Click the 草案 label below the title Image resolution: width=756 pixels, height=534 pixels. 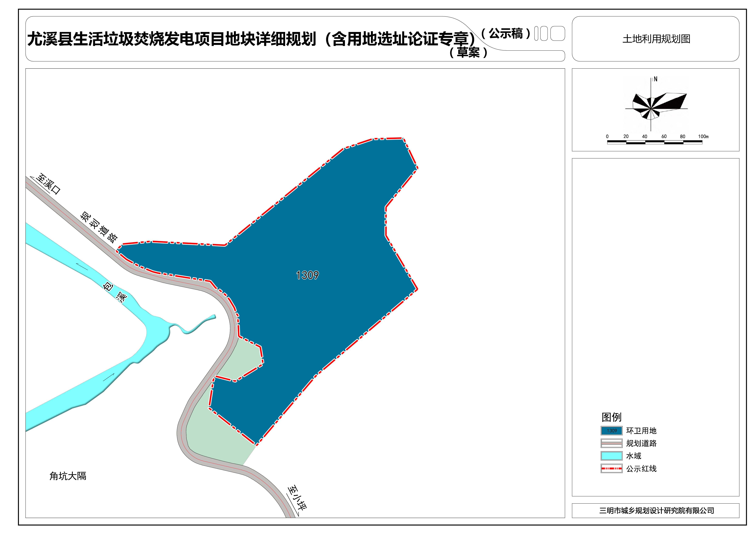[x=468, y=52]
